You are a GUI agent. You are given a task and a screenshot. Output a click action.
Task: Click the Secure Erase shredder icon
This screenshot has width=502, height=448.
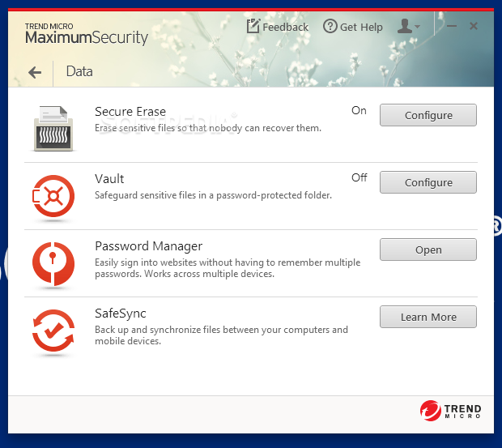(x=53, y=129)
